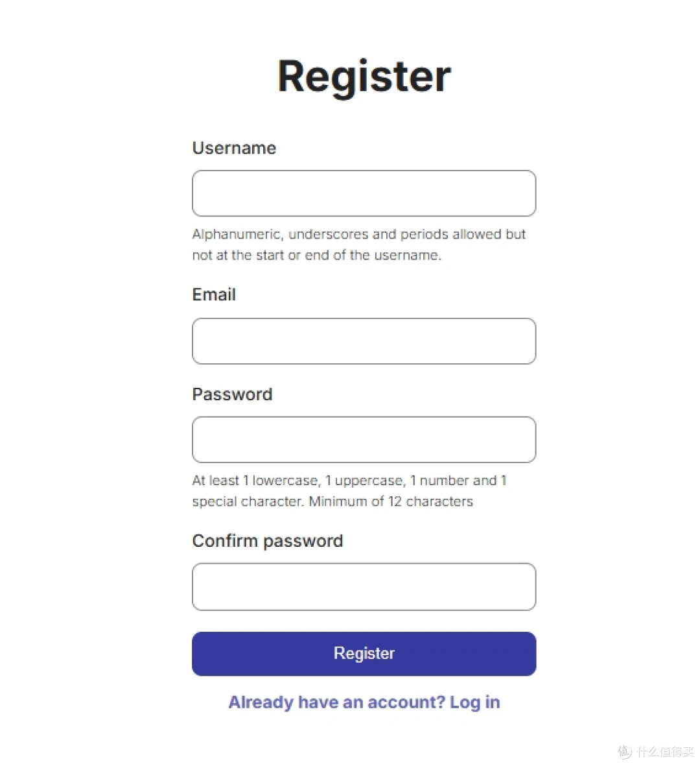700x766 pixels.
Task: Click the Email field label
Action: (x=214, y=294)
